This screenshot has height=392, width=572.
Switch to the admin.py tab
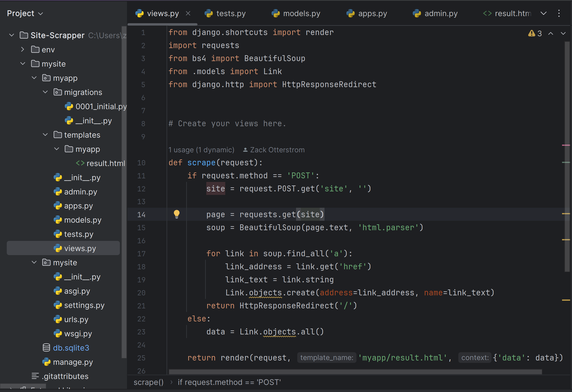tap(435, 13)
